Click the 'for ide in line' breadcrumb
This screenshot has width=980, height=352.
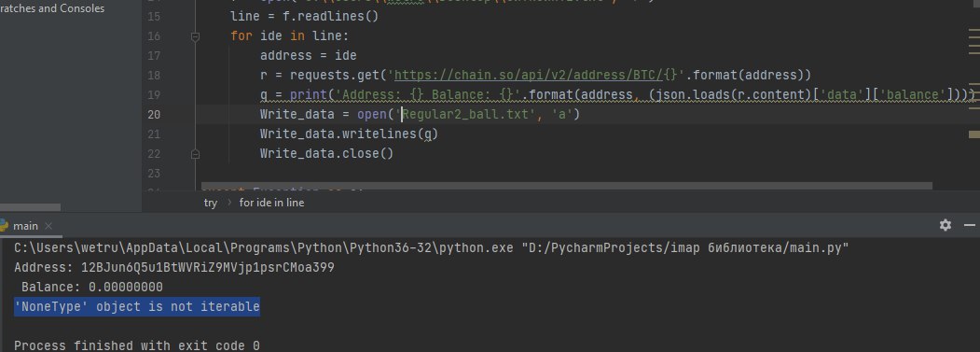pos(272,203)
